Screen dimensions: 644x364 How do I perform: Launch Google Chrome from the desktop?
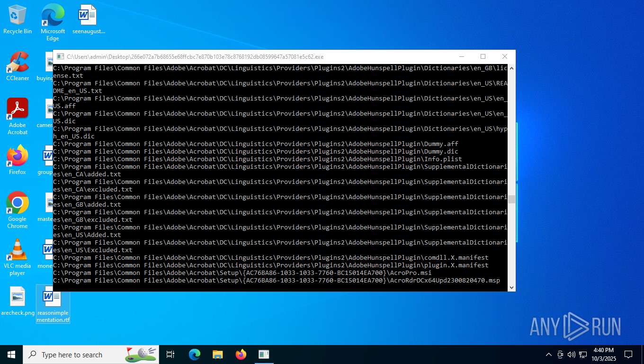(x=18, y=210)
